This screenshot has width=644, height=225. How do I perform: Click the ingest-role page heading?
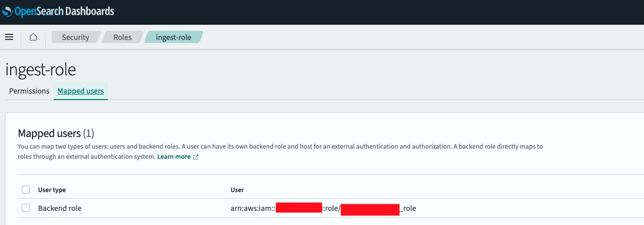tap(41, 70)
